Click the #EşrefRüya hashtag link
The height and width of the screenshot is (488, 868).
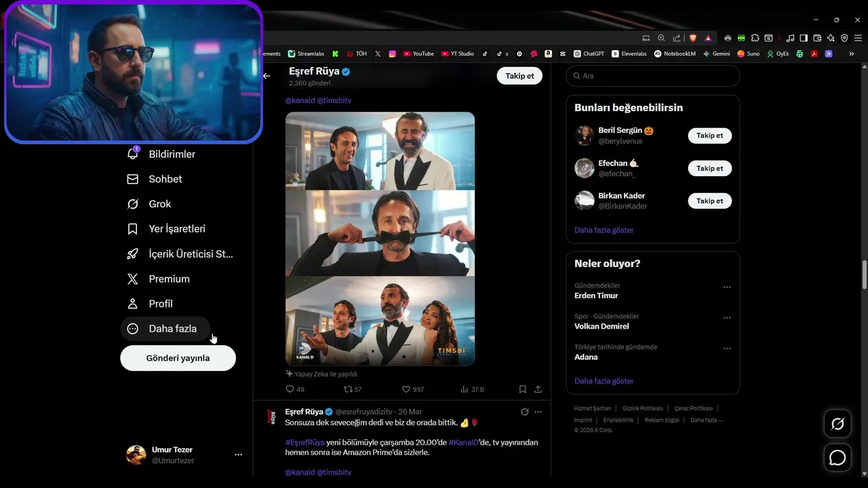(x=304, y=443)
